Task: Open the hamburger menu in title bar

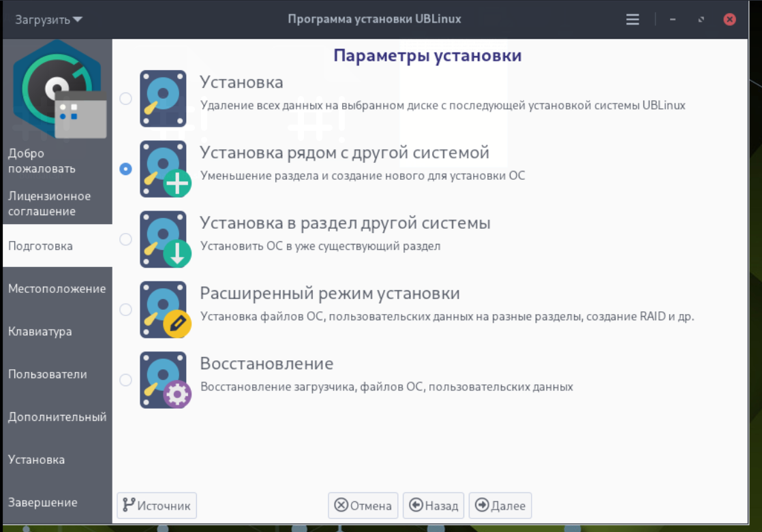Action: coord(633,20)
